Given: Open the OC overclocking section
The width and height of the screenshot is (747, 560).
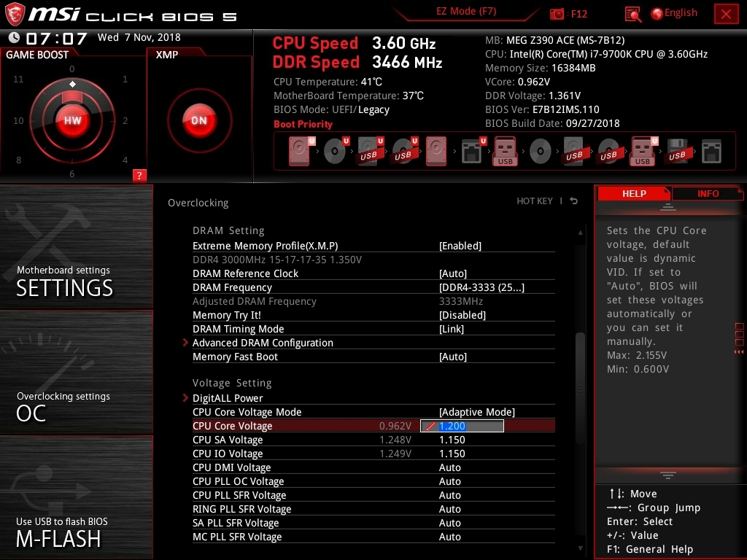Looking at the screenshot, I should 76,373.
